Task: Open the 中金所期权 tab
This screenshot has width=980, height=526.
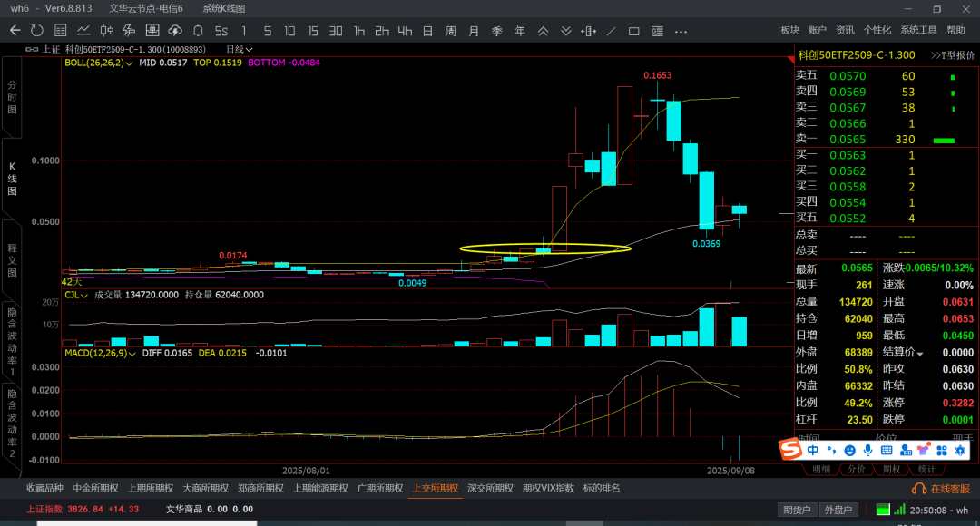Action: pos(95,489)
